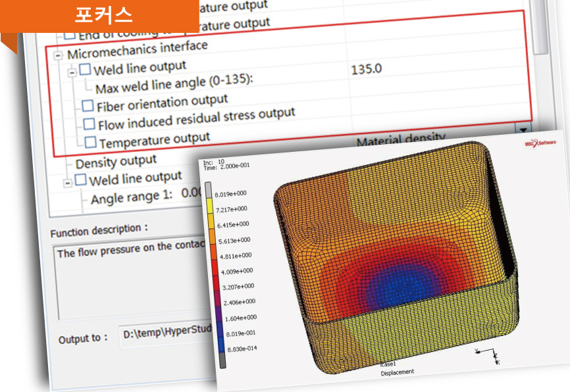Click the Displacement result label
570x392 pixels.
click(398, 372)
